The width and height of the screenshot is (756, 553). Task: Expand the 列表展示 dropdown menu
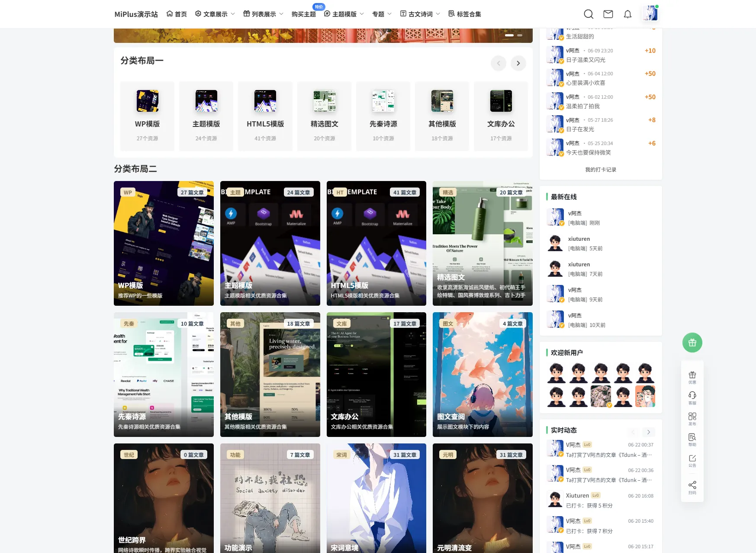[x=264, y=14]
